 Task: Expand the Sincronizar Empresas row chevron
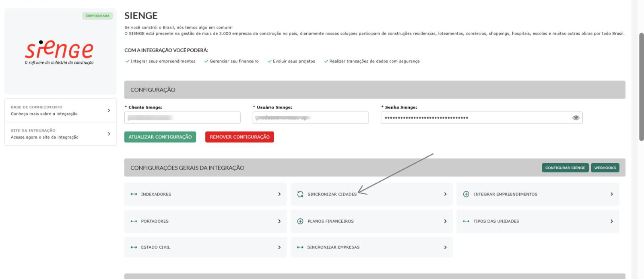click(x=445, y=247)
